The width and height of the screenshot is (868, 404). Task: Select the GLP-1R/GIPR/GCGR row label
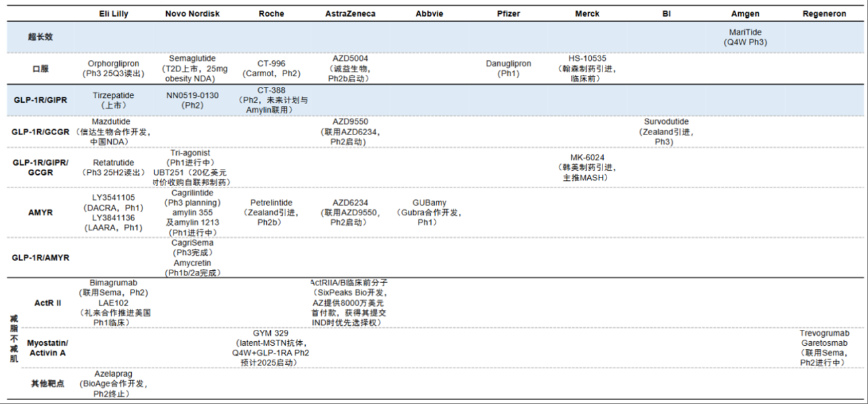(x=40, y=167)
